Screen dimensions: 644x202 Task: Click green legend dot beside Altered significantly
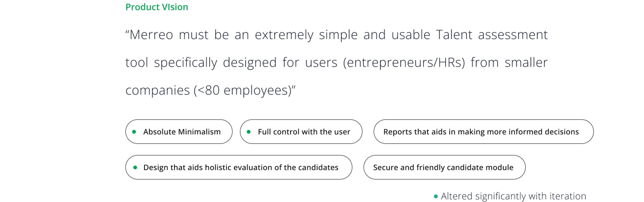436,196
